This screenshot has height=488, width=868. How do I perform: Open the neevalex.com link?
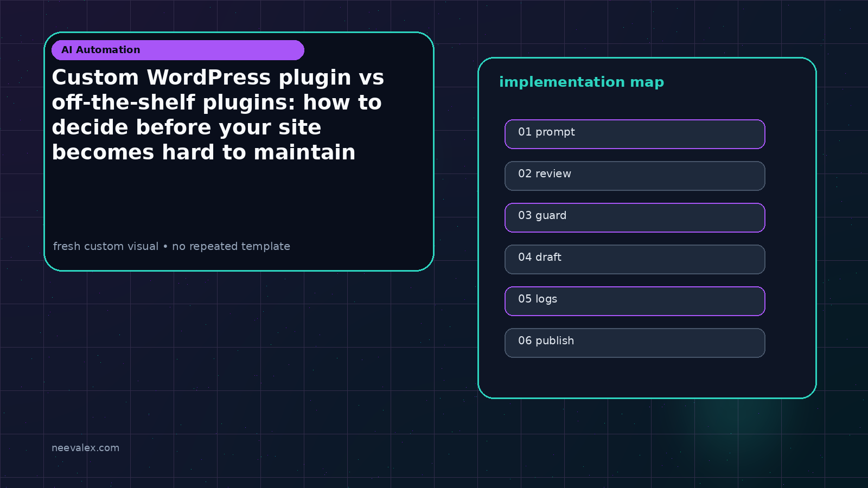point(85,448)
